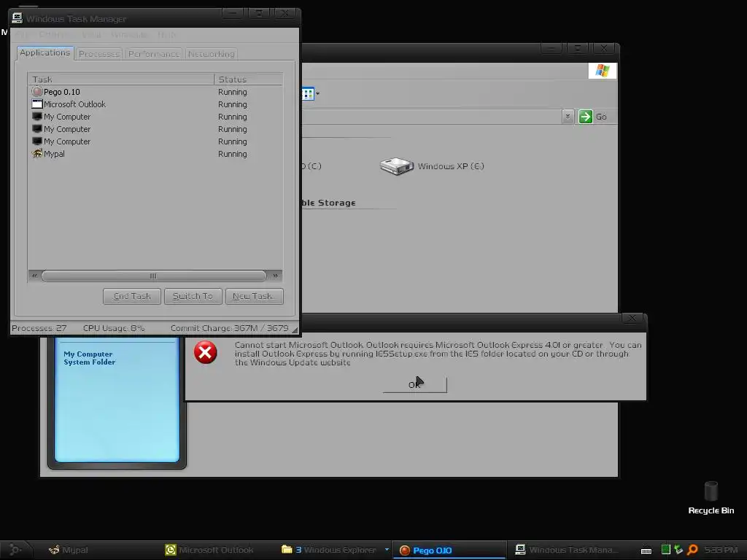
Task: Click the Processes: 27 status bar entry
Action: coord(39,328)
